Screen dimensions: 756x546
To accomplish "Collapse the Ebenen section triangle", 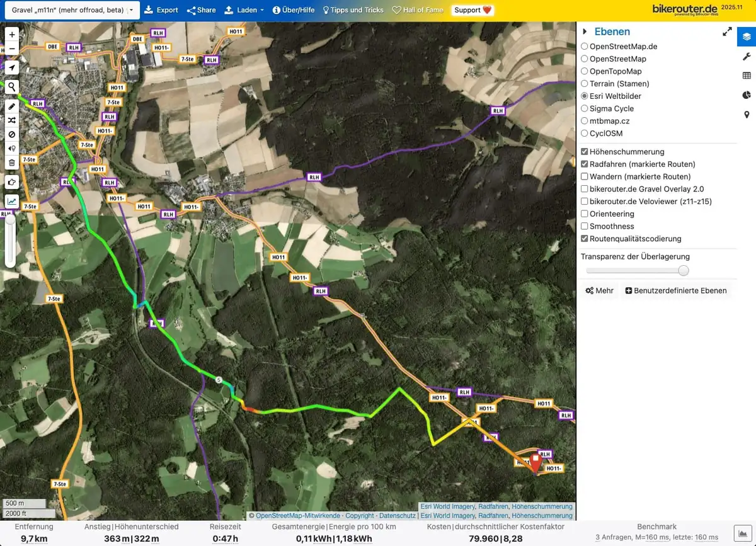I will pos(585,31).
